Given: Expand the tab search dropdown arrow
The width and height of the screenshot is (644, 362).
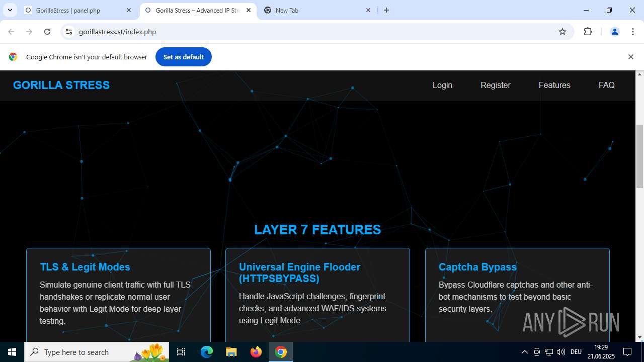Looking at the screenshot, I should (x=10, y=10).
